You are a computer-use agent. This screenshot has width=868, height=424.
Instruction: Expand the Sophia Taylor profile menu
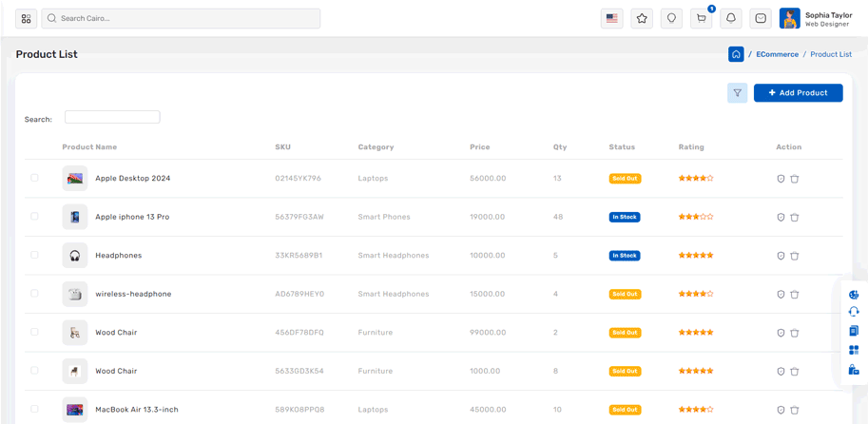(x=816, y=19)
